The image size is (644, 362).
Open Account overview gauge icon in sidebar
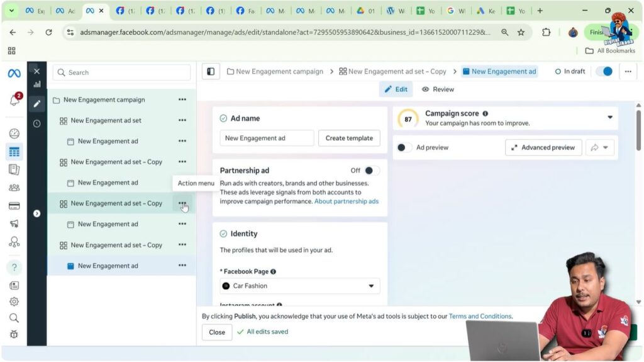(x=14, y=133)
